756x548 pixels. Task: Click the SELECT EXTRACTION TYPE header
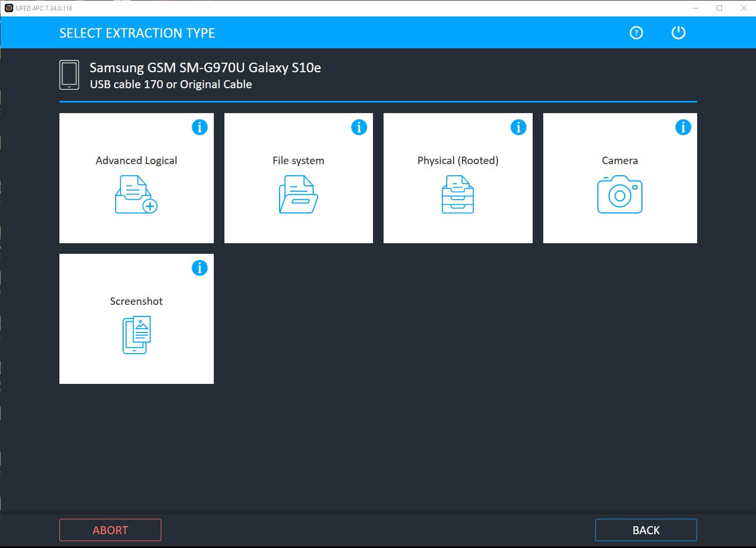(137, 32)
